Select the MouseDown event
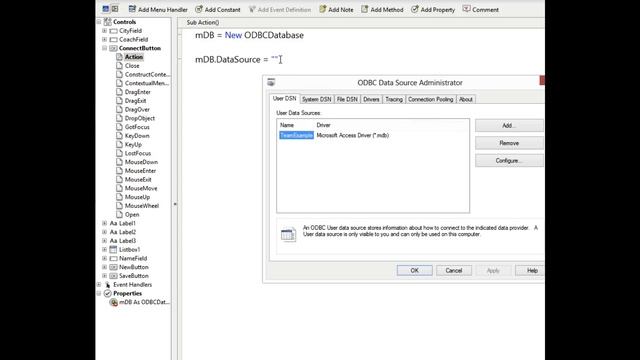This screenshot has height=360, width=640. (141, 162)
